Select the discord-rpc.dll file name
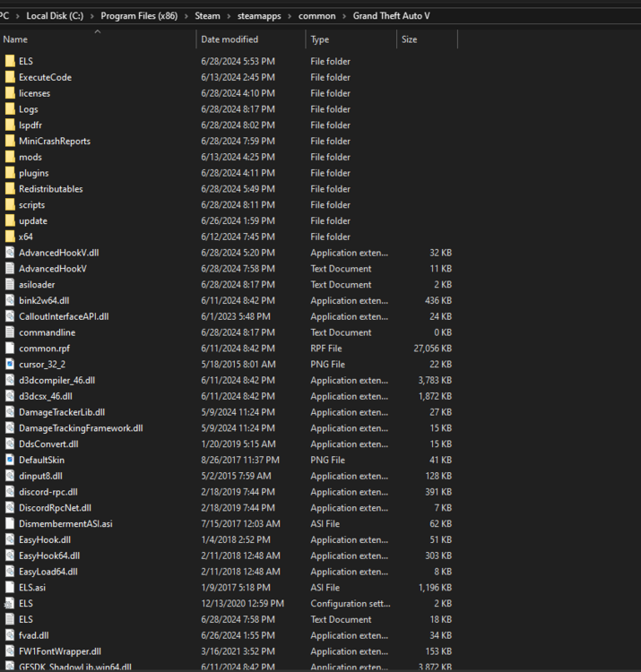 [x=48, y=492]
